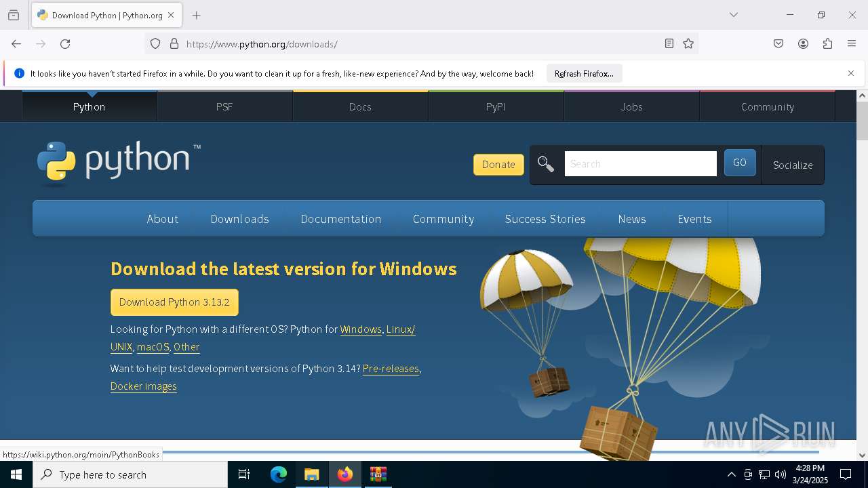Click the magnifying glass search icon

click(x=546, y=164)
